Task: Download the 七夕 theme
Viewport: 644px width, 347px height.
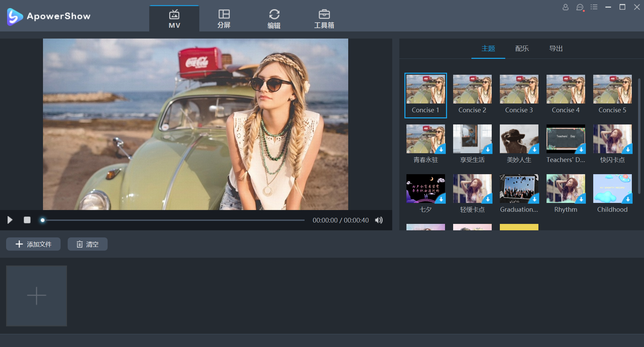Action: (x=441, y=199)
